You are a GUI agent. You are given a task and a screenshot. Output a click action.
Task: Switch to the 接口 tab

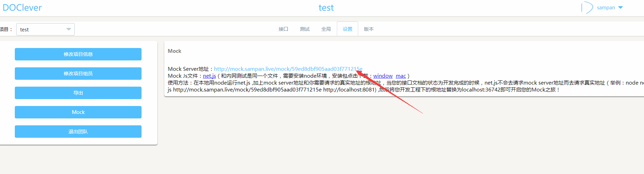pos(283,29)
